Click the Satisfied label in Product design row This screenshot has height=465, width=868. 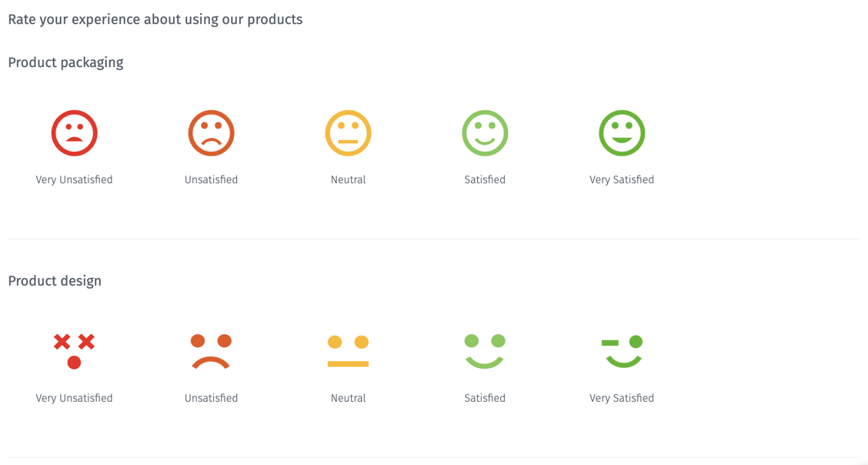485,398
